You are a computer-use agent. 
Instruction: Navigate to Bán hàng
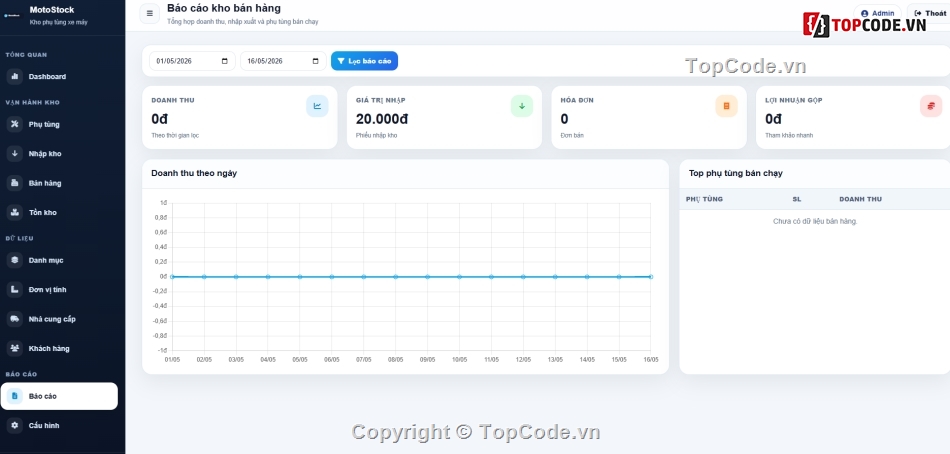click(x=59, y=183)
